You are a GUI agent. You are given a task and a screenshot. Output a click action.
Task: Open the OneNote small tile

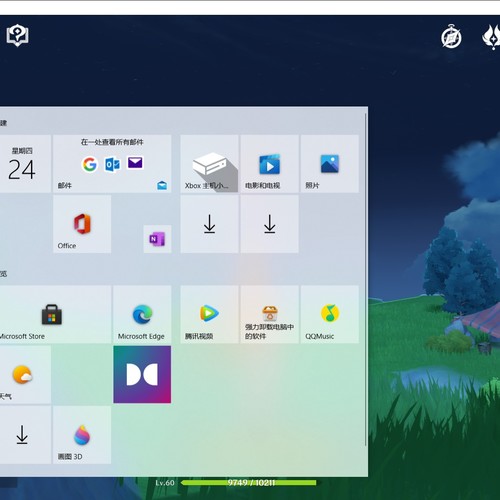[x=157, y=239]
